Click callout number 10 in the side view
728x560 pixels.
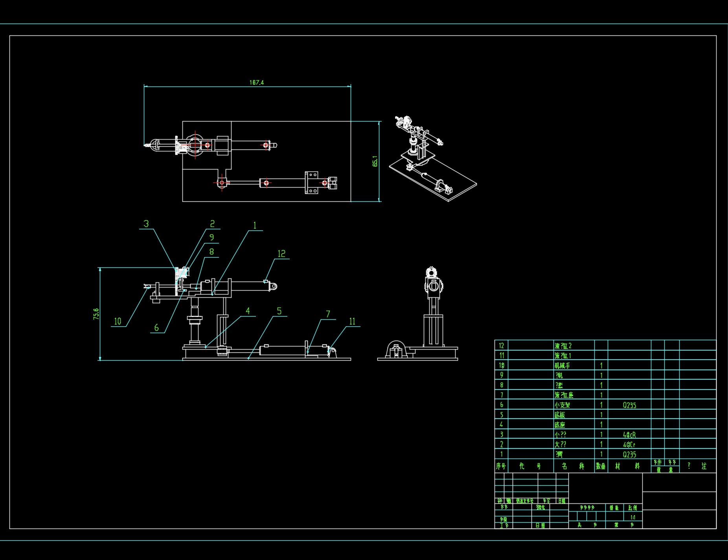point(118,321)
